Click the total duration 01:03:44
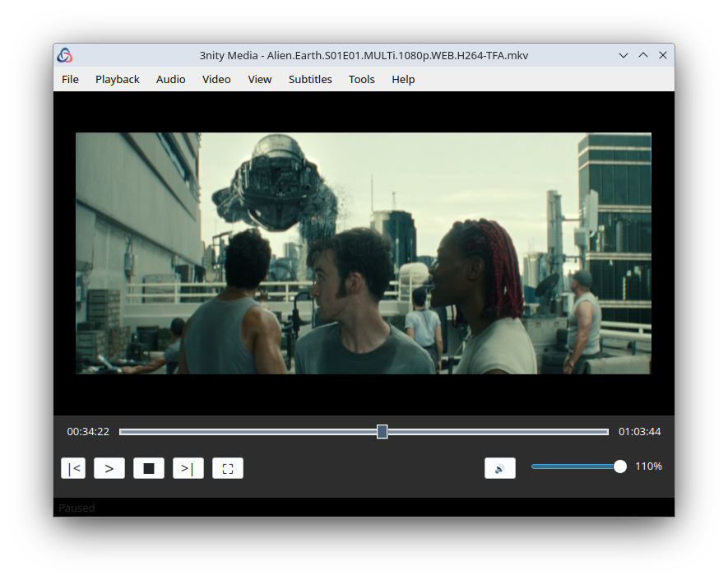 tap(639, 432)
